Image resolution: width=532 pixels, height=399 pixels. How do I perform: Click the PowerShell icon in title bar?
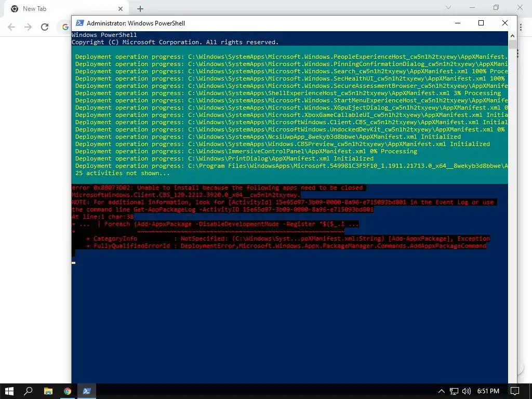79,23
